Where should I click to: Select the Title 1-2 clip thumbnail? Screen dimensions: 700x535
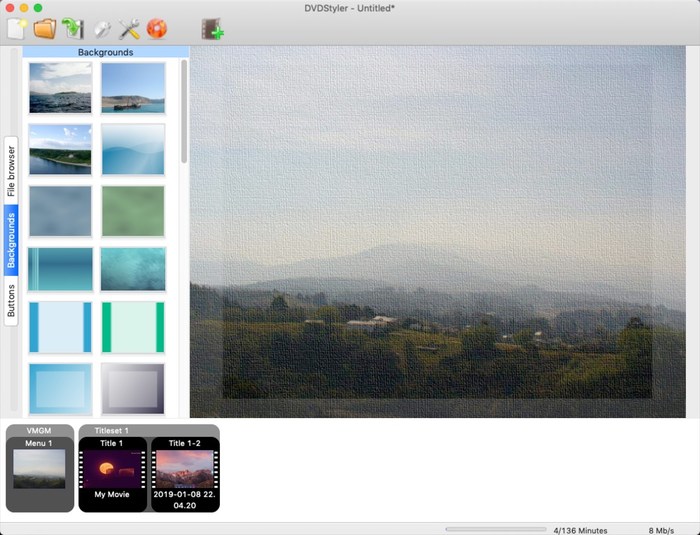tap(185, 469)
